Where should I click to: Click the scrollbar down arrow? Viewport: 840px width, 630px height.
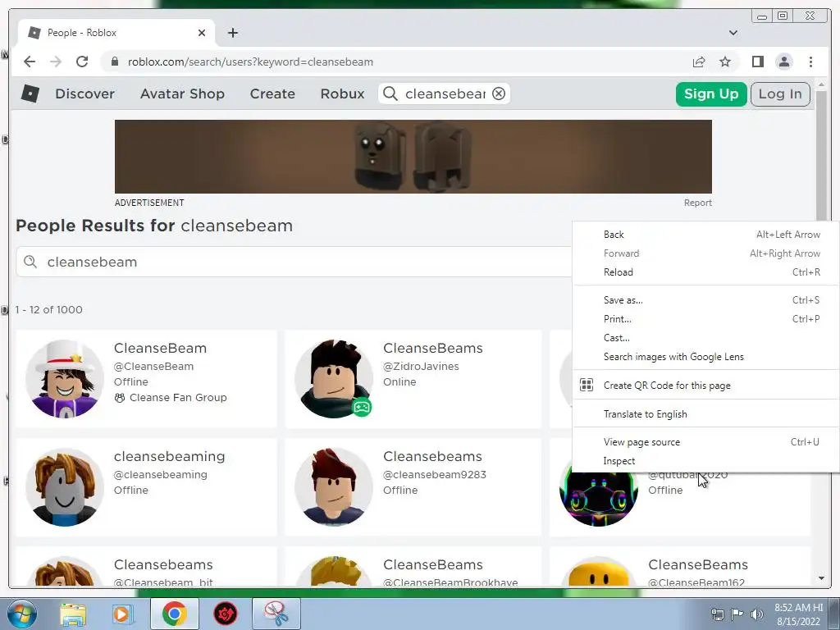(821, 578)
